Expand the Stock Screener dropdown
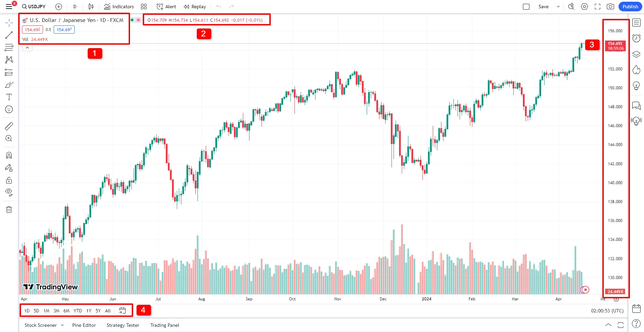Viewport: 644px width, 332px height. click(x=62, y=325)
